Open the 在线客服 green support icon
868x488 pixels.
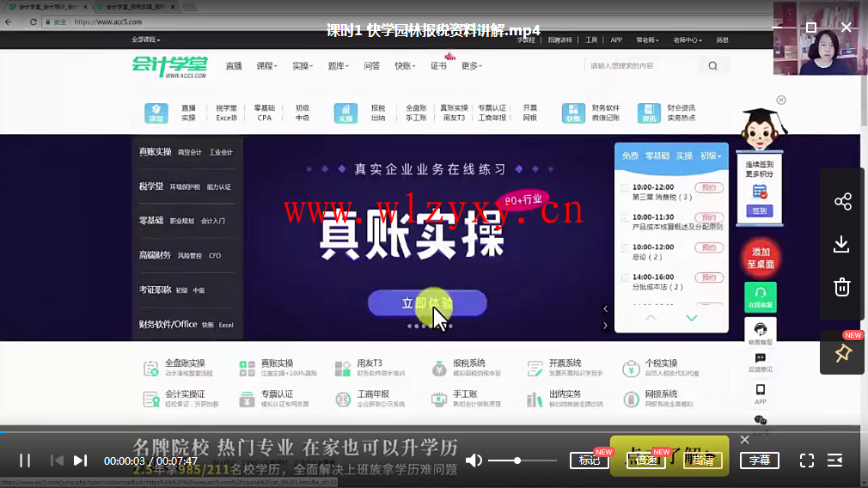pyautogui.click(x=761, y=297)
